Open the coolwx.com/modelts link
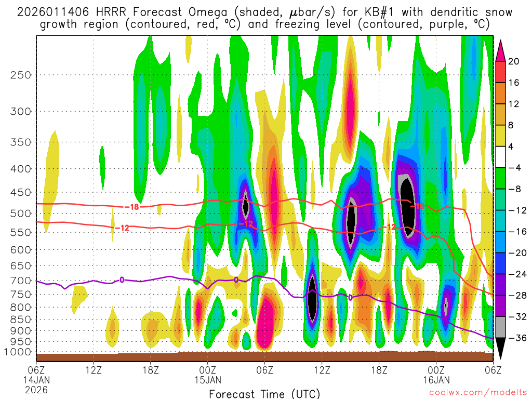Viewport: 532px width, 399px height. click(x=478, y=393)
